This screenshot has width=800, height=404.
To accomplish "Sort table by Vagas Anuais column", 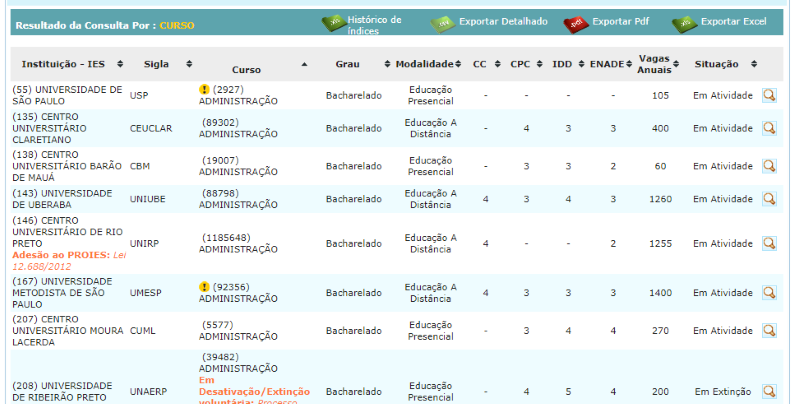I will coord(676,64).
